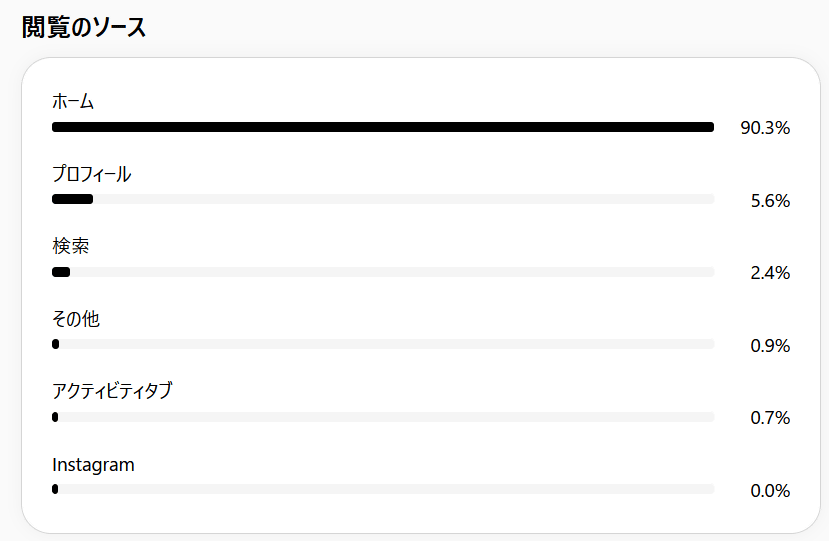Click the 0.9% percentage value

tap(770, 346)
